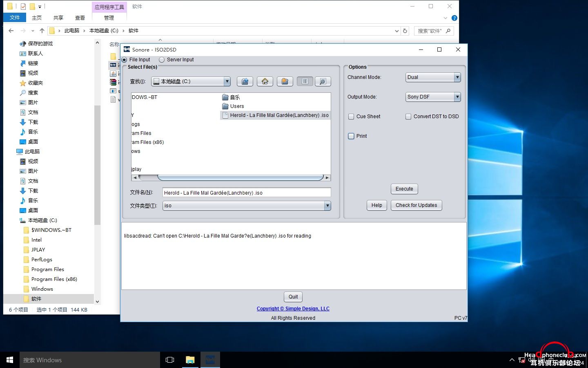Go back in Explorer navigation
The image size is (588, 368).
(x=11, y=31)
